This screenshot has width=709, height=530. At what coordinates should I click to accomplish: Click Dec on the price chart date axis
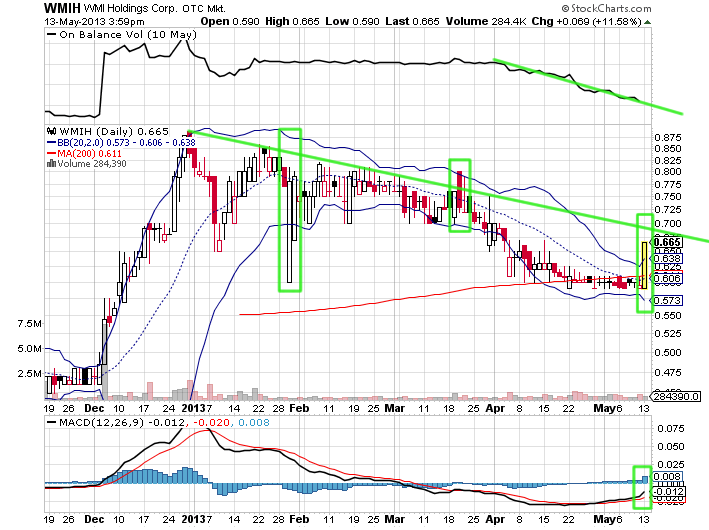[x=94, y=408]
